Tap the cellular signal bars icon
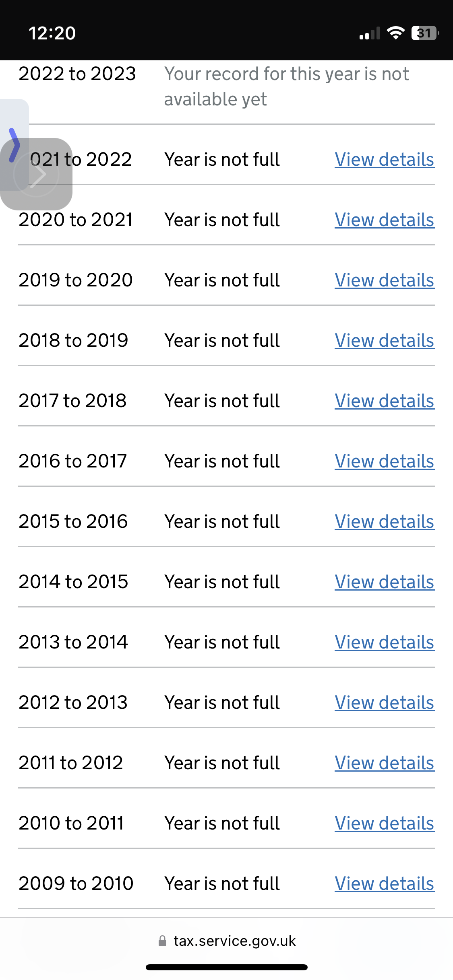This screenshot has height=980, width=453. coord(370,34)
